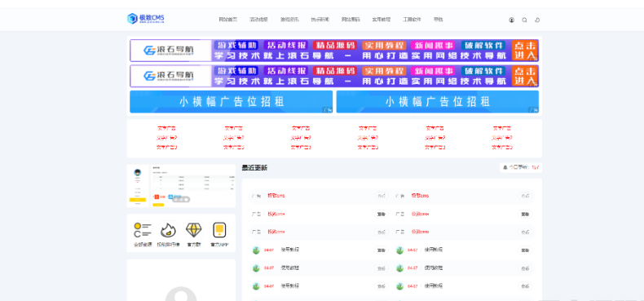This screenshot has height=301, width=644.
Task: Click today's update count badge
Action: coord(521,167)
